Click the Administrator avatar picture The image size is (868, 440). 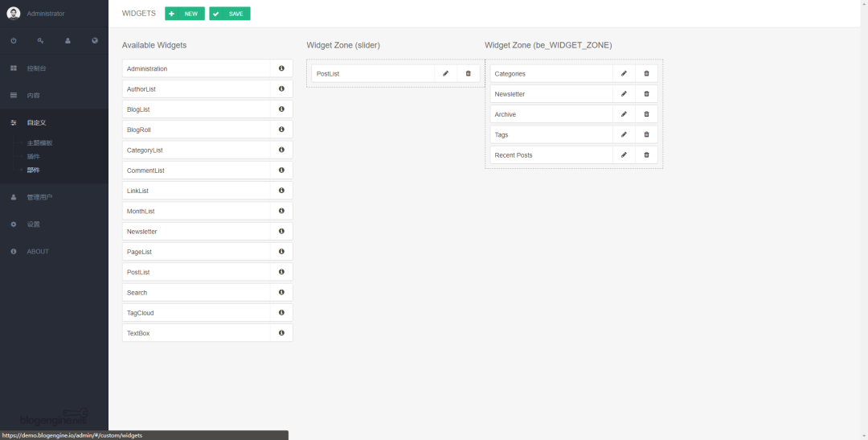pyautogui.click(x=14, y=14)
